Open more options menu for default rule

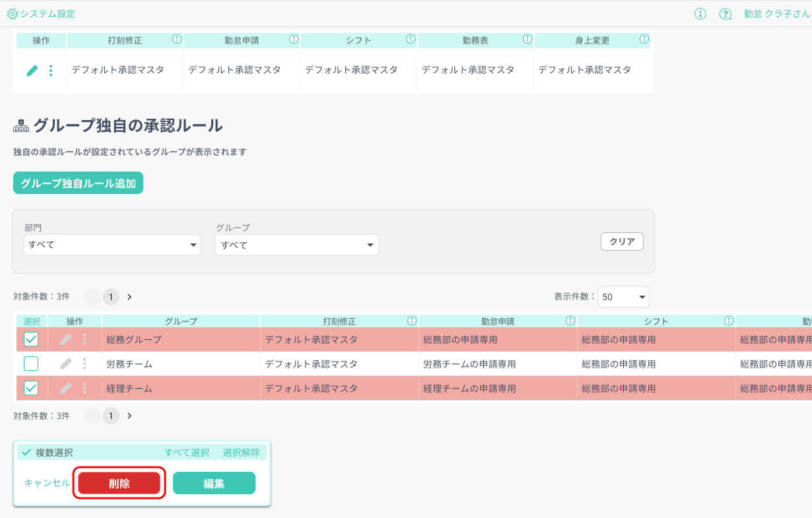51,71
